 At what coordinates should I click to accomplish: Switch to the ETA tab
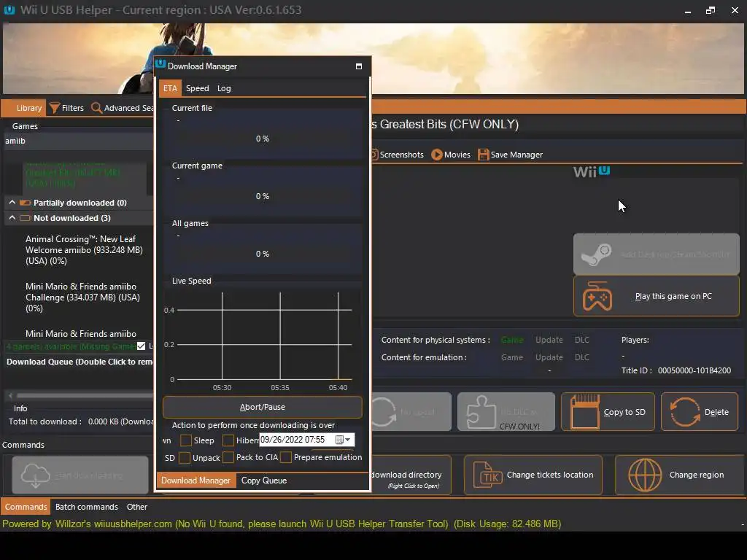(x=170, y=88)
